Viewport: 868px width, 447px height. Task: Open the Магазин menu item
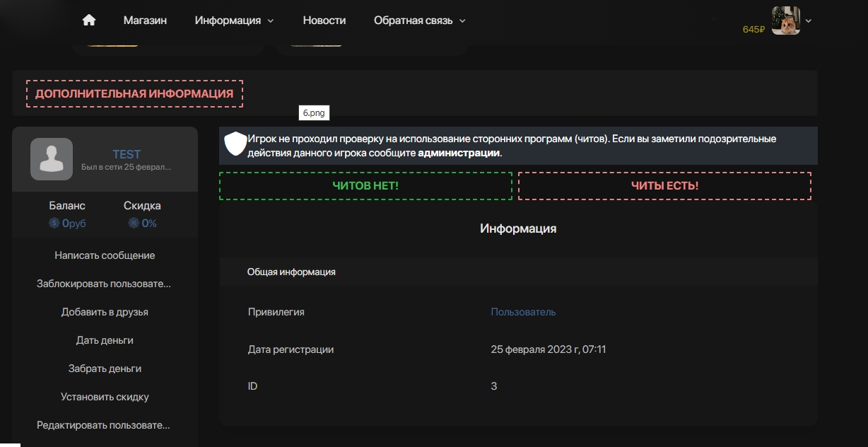[x=145, y=21]
